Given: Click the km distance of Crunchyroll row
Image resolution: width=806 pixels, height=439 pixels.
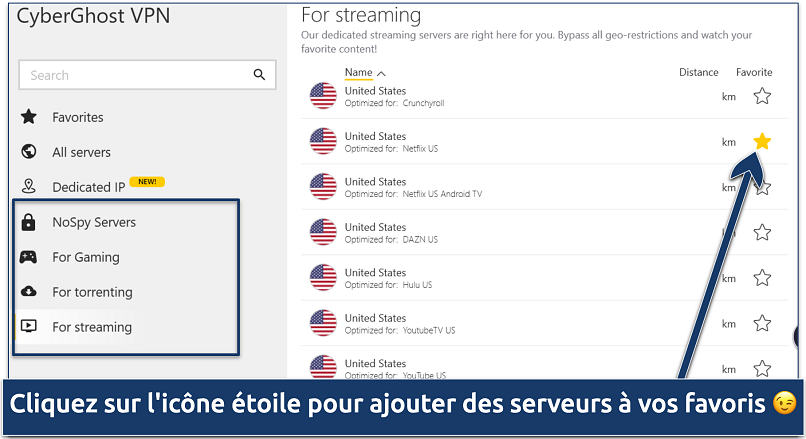Looking at the screenshot, I should click(729, 97).
